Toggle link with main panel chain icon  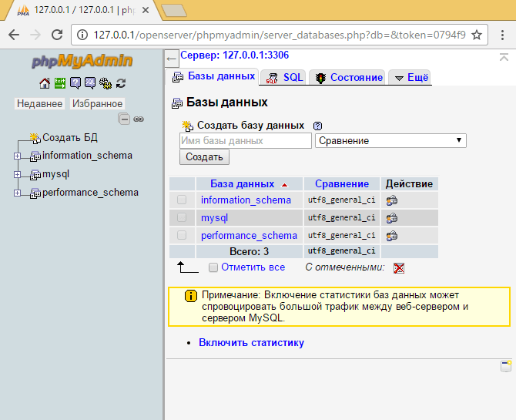[139, 119]
